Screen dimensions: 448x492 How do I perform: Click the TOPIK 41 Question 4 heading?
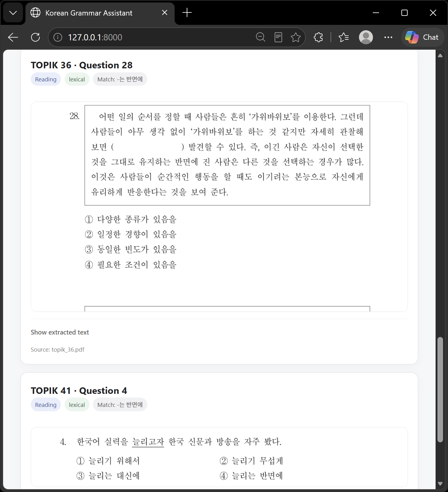(x=79, y=391)
